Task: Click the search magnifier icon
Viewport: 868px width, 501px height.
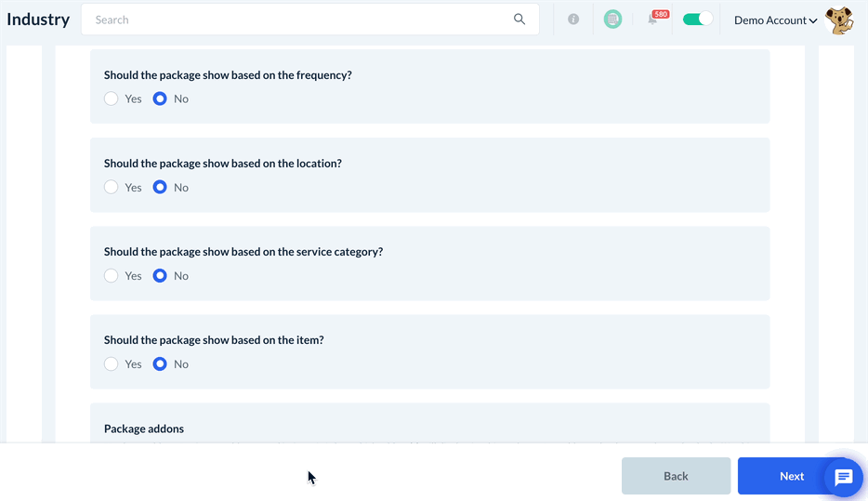Action: 519,20
